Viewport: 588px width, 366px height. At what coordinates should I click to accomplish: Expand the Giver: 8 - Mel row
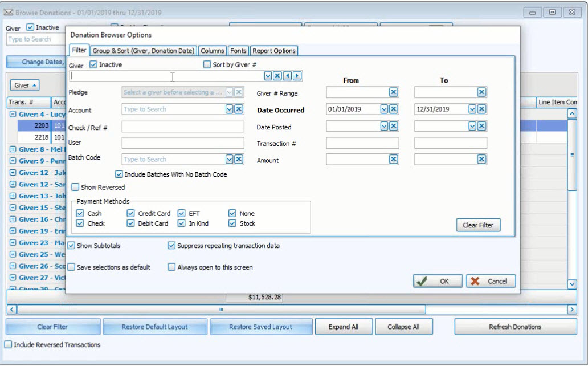click(13, 148)
